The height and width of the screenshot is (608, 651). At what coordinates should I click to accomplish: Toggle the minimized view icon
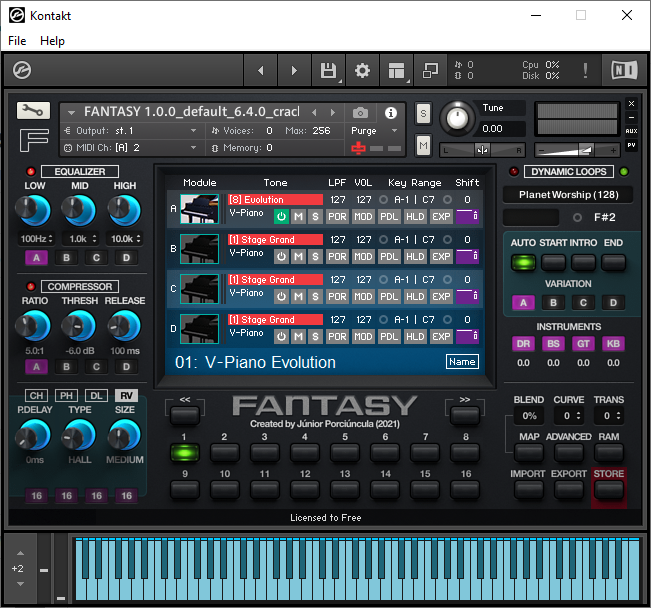click(x=430, y=71)
